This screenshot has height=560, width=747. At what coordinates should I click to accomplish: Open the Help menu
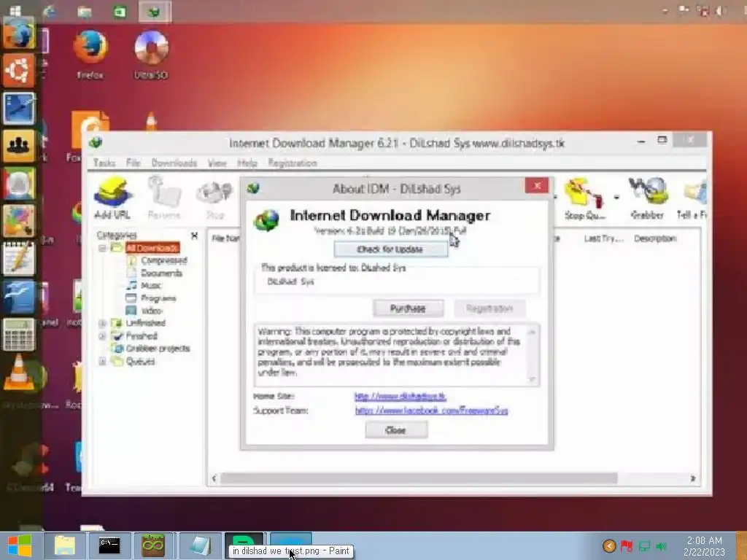click(x=247, y=163)
